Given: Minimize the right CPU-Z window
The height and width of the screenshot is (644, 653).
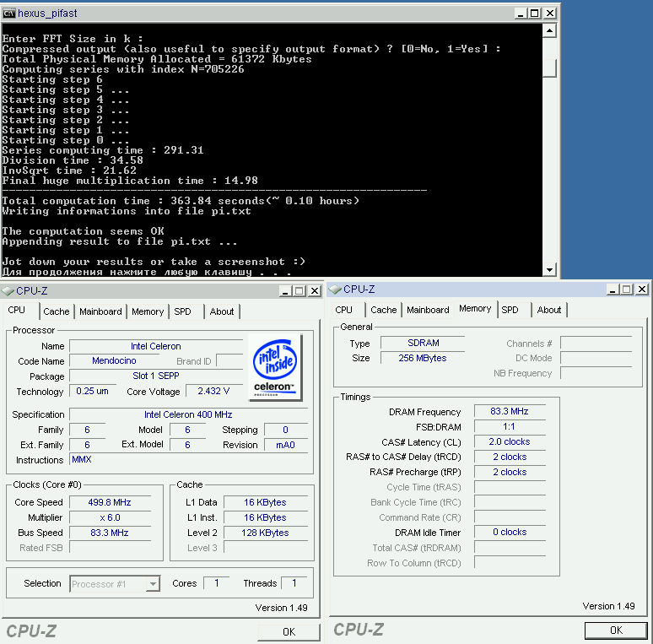Looking at the screenshot, I should coord(613,290).
